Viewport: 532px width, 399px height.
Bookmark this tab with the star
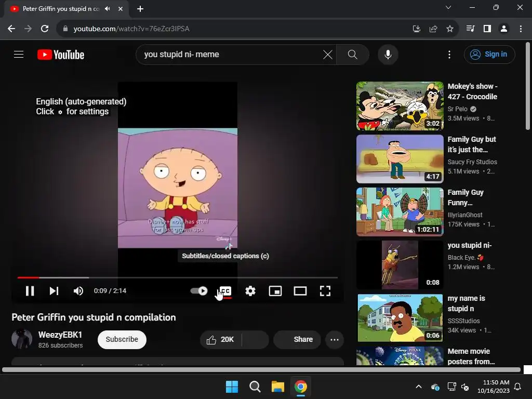point(449,29)
